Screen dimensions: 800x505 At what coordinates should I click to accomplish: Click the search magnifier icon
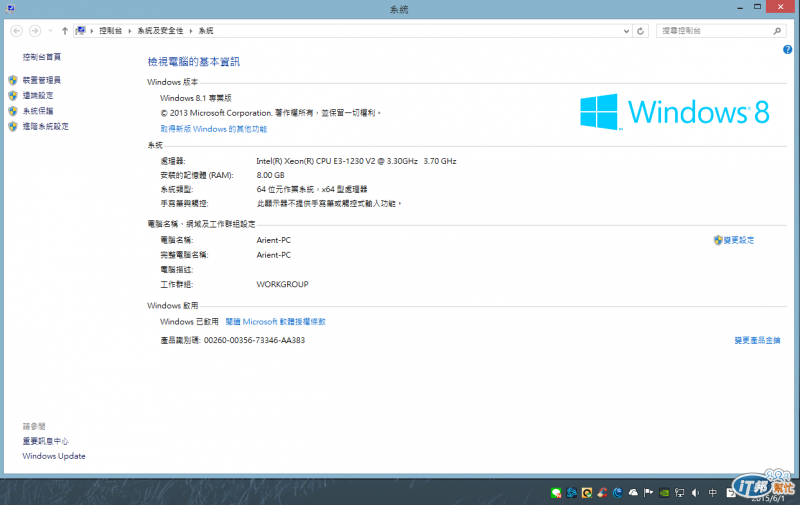tap(777, 31)
